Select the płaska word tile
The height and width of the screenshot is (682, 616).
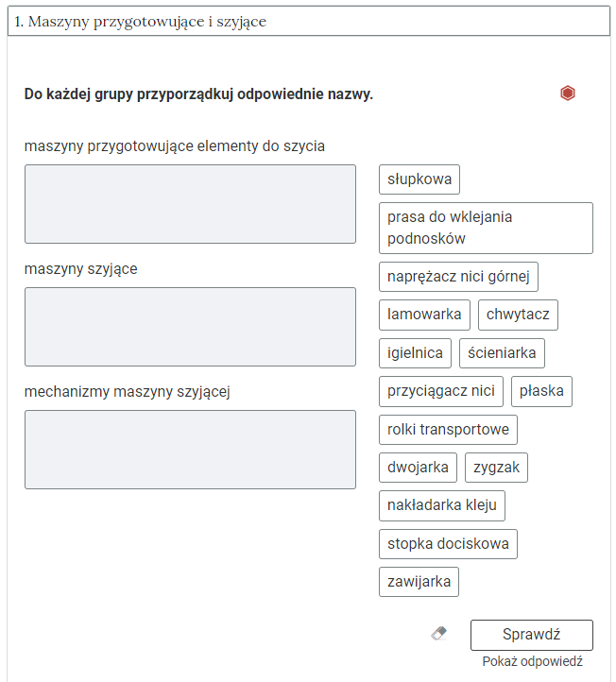click(x=541, y=391)
